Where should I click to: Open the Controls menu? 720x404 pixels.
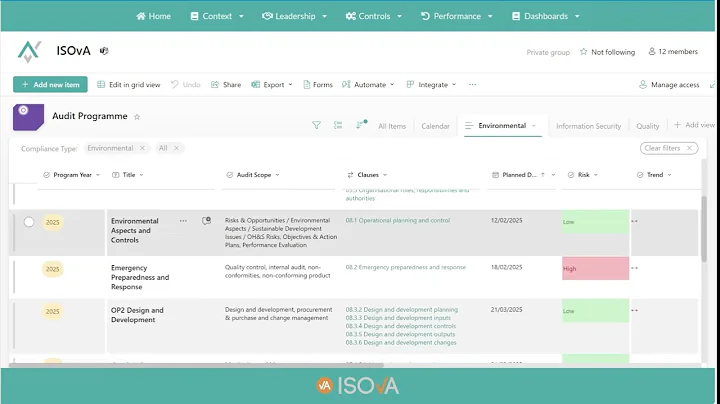click(x=374, y=16)
